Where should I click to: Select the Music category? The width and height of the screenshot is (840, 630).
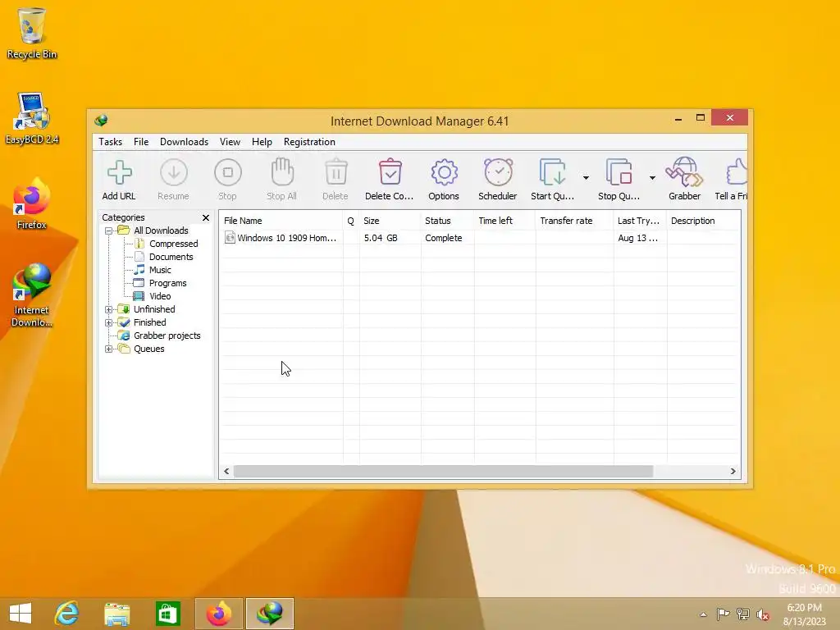[160, 270]
